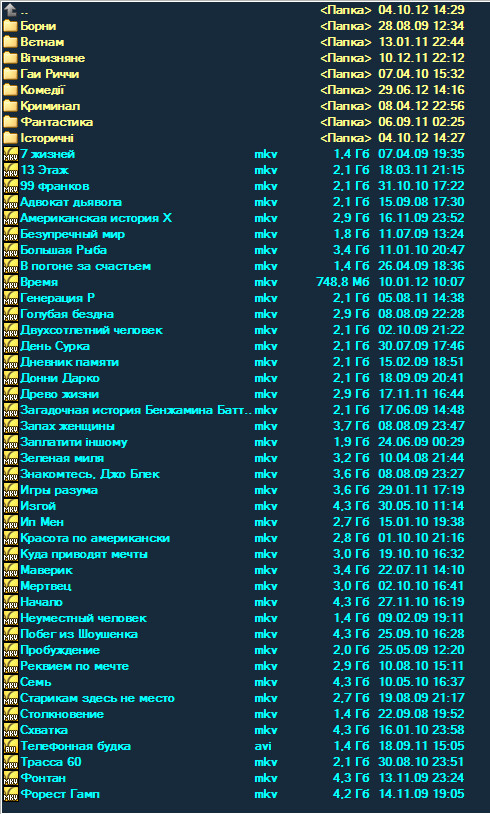The height and width of the screenshot is (814, 490).
Task: Click the folder icon next to Фантастика
Action: [x=10, y=123]
